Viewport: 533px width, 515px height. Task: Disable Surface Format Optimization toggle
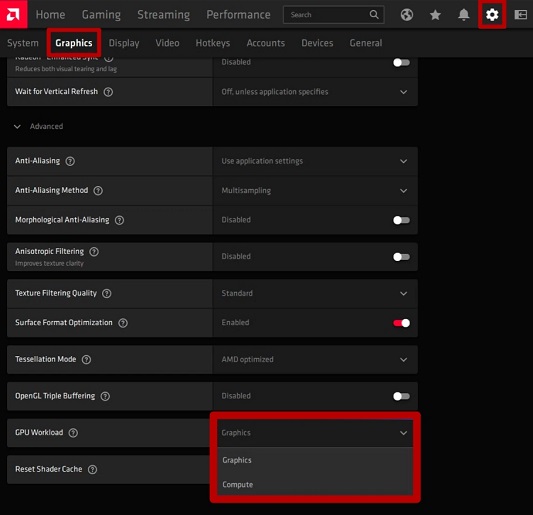click(x=401, y=323)
